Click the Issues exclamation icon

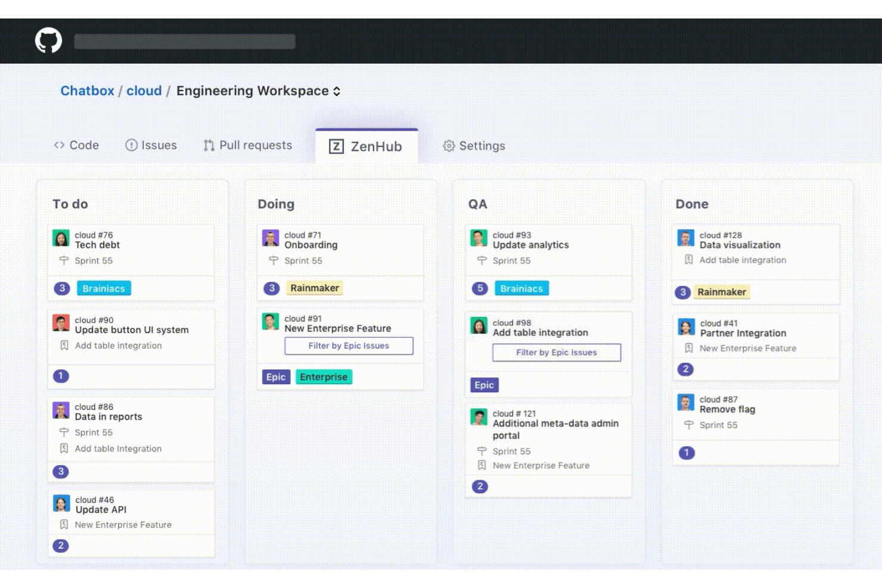[x=131, y=145]
